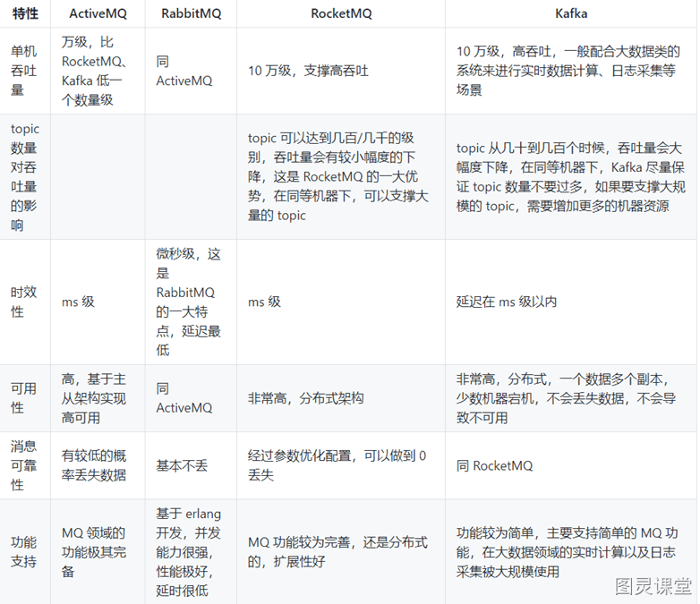Viewport: 700px width, 604px height.
Task: Select the topic 数量对吞吐量的影响 row label
Action: [x=25, y=177]
